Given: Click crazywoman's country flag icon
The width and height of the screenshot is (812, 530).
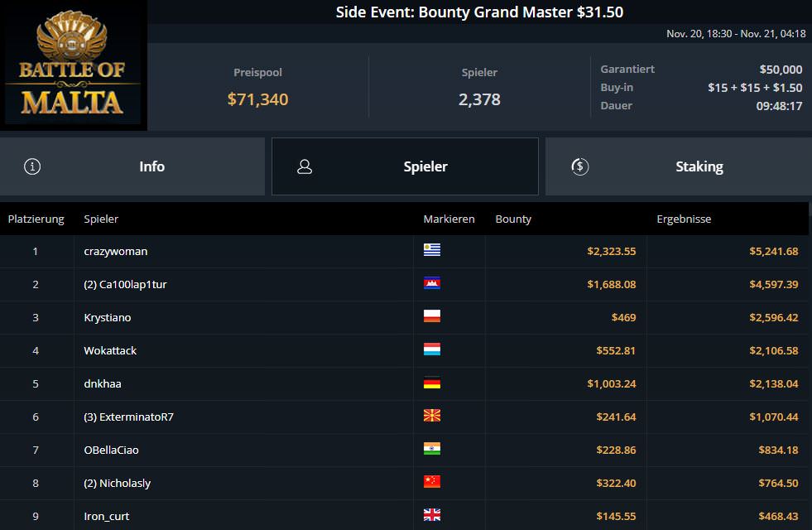Looking at the screenshot, I should (x=431, y=251).
